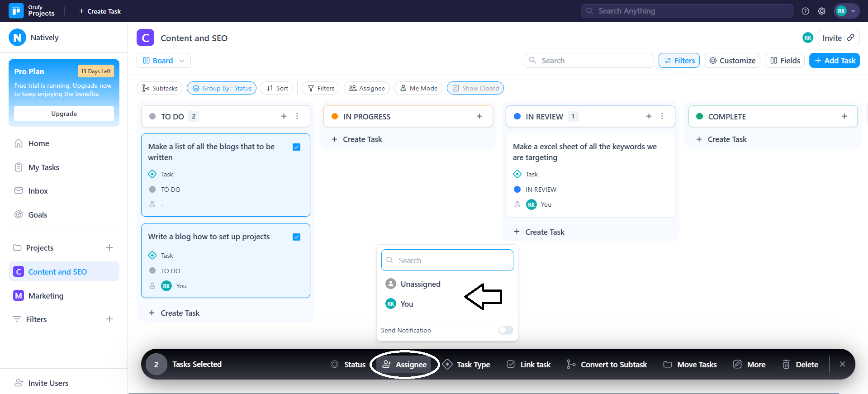Image resolution: width=868 pixels, height=394 pixels.
Task: Dismiss the bulk selection bar with X
Action: click(842, 364)
